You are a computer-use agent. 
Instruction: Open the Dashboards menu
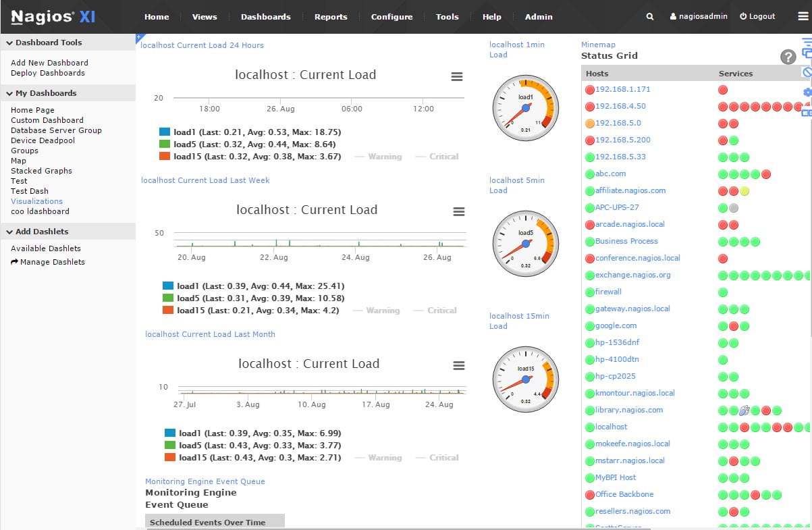pyautogui.click(x=266, y=17)
